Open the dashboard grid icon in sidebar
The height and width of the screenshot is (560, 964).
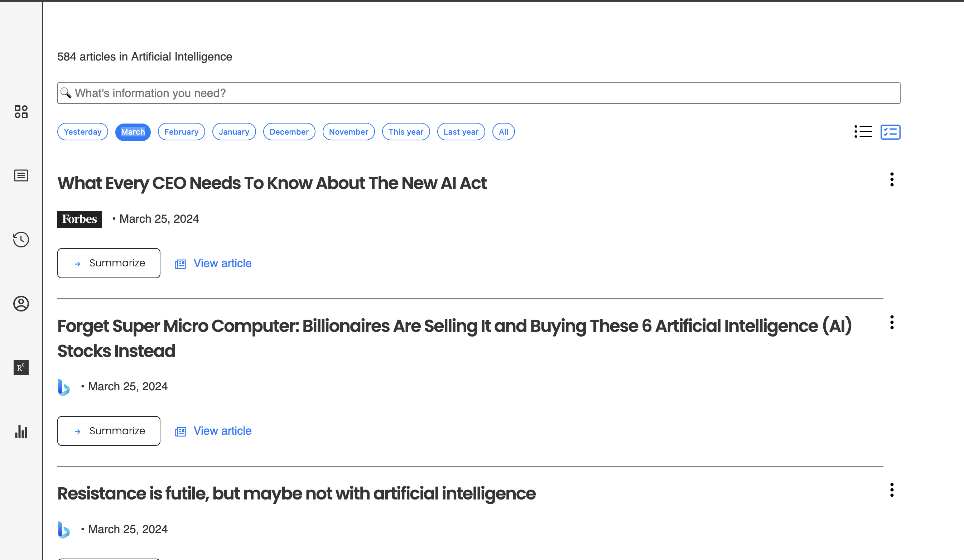(21, 112)
